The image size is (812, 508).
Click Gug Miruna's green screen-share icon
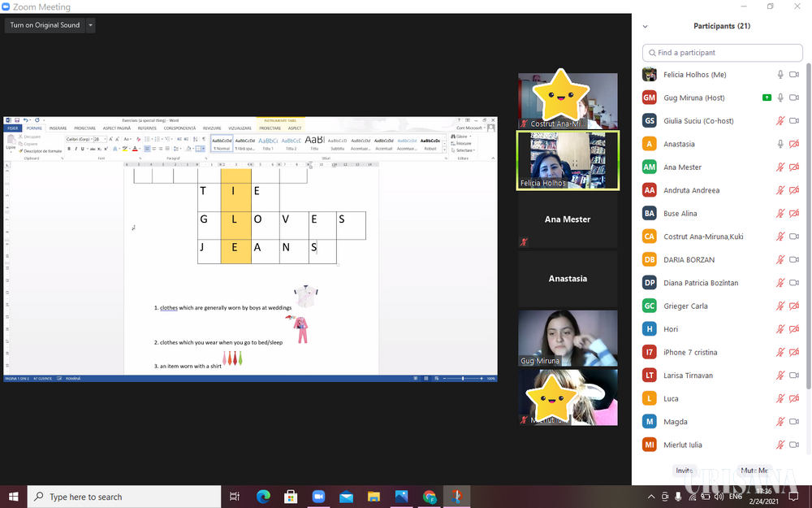[767, 98]
